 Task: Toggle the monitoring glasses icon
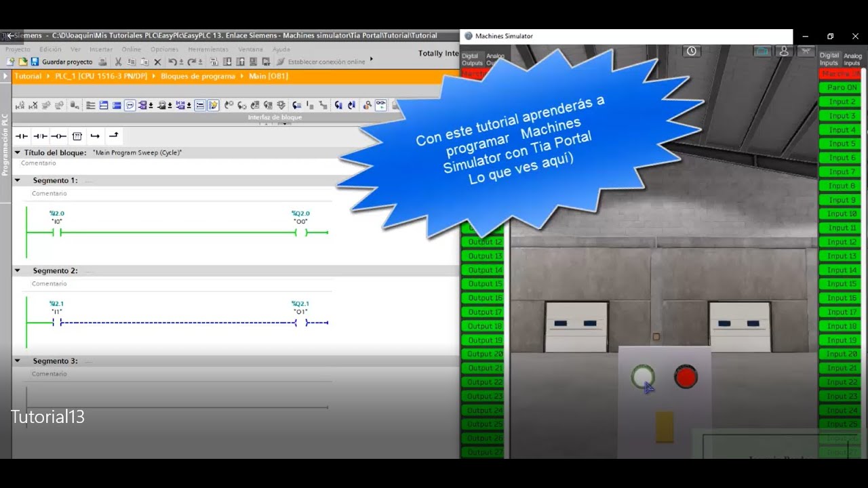381,105
